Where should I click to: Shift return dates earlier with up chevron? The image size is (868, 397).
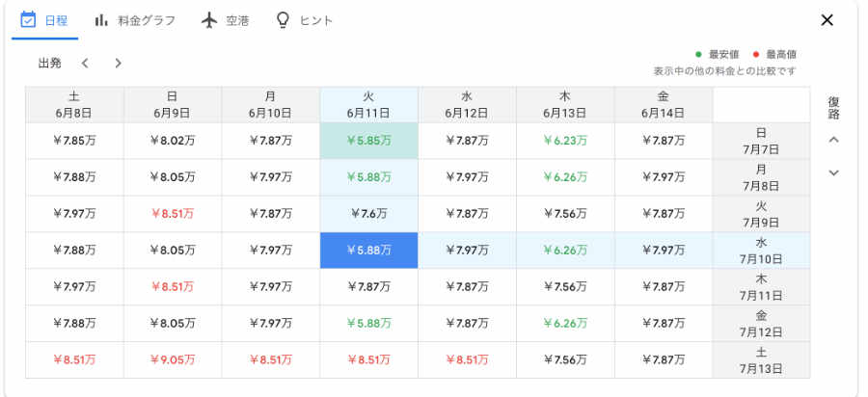tap(833, 140)
